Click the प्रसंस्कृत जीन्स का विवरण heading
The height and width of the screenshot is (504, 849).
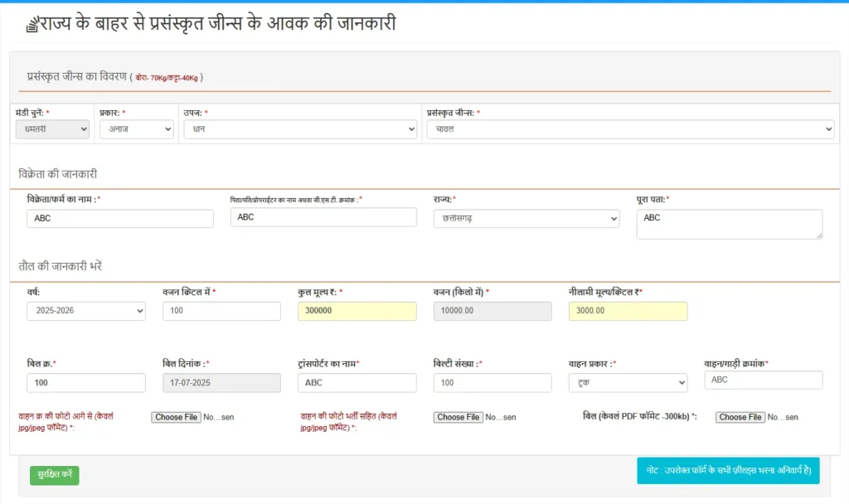point(77,76)
